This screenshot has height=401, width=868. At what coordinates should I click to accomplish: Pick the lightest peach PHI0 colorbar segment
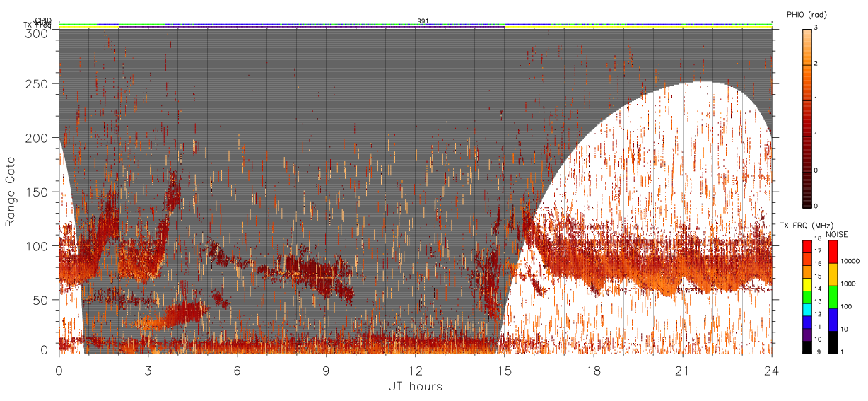coord(807,32)
